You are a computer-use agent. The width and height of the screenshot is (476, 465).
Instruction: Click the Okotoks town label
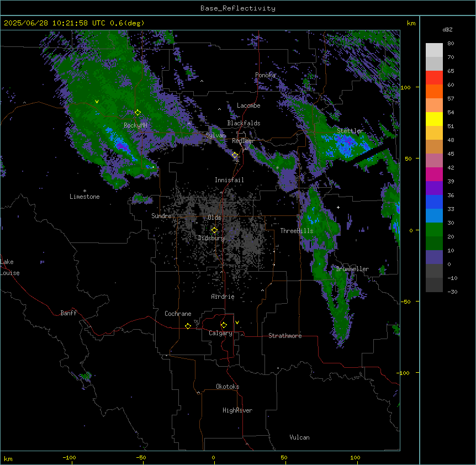228,387
